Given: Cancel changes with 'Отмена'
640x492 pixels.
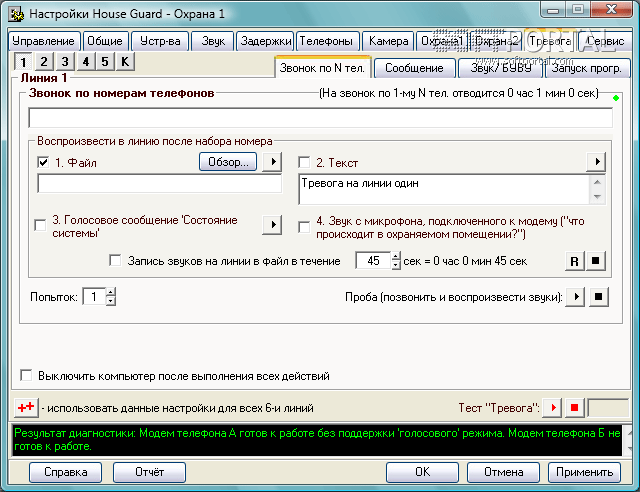Looking at the screenshot, I should (503, 472).
